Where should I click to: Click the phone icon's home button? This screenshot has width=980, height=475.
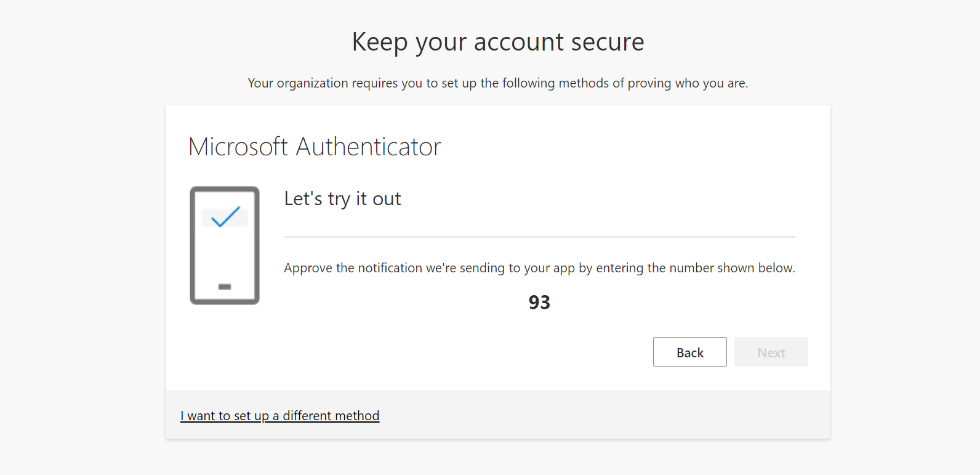click(x=225, y=286)
